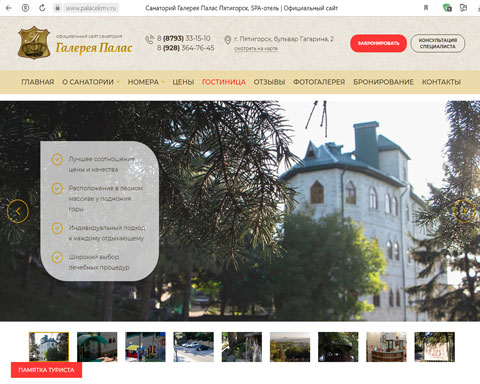Select the last thumbnail with a white sign

[x=435, y=347]
